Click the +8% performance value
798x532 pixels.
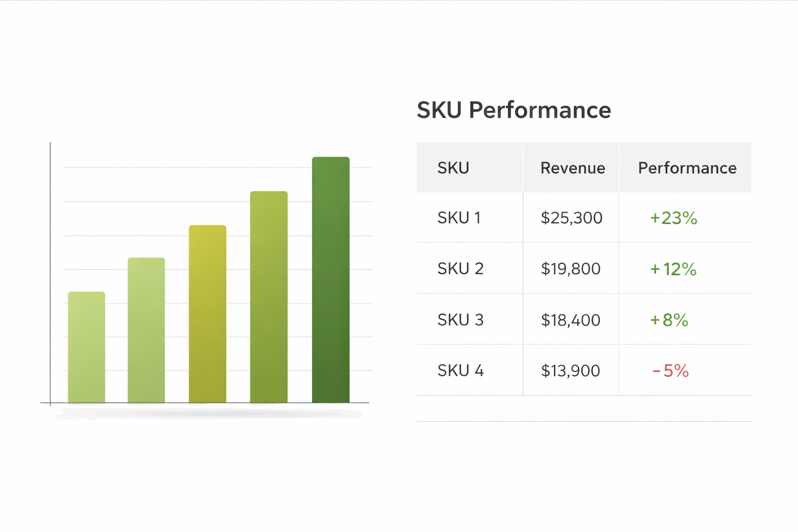tap(669, 320)
